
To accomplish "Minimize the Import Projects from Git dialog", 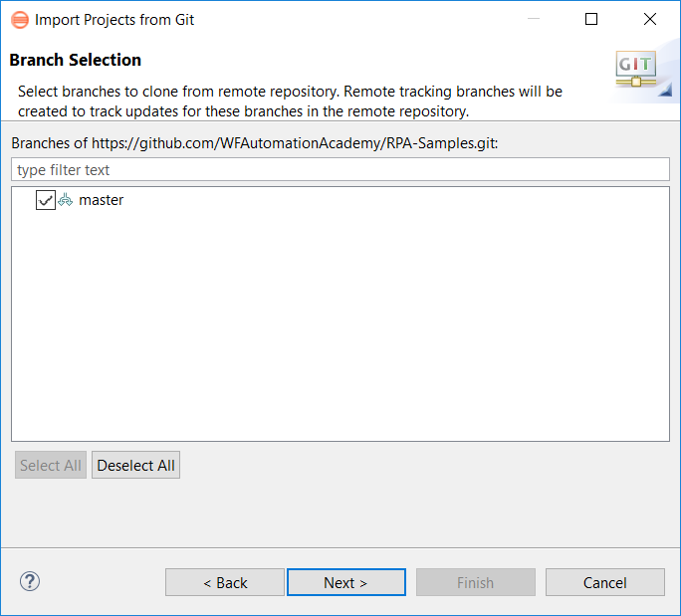I will [534, 19].
